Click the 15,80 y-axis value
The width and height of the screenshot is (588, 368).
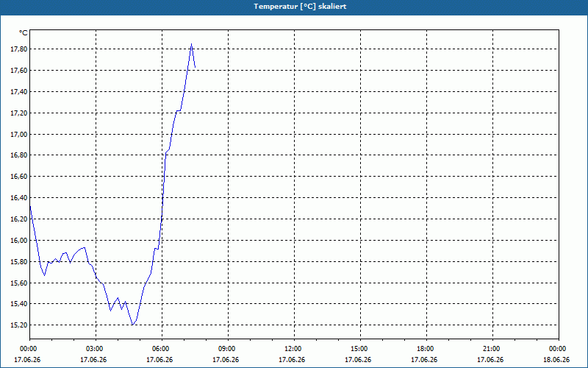tap(18, 262)
